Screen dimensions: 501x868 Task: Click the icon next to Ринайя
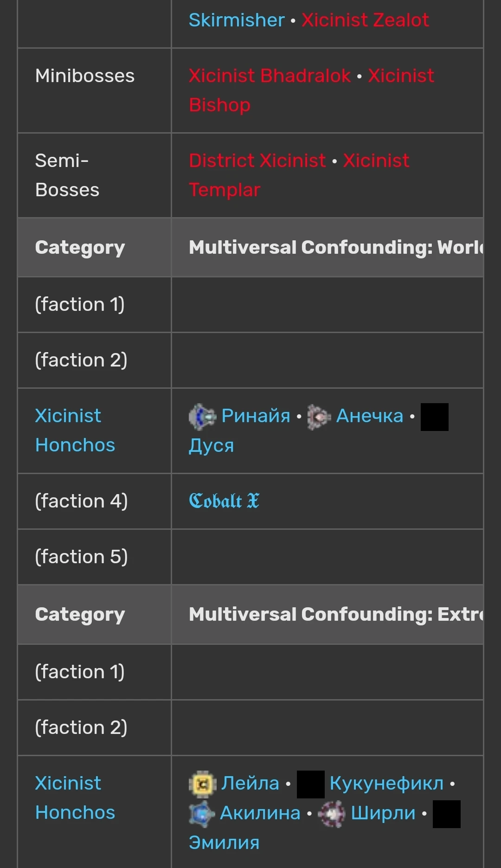pos(202,416)
